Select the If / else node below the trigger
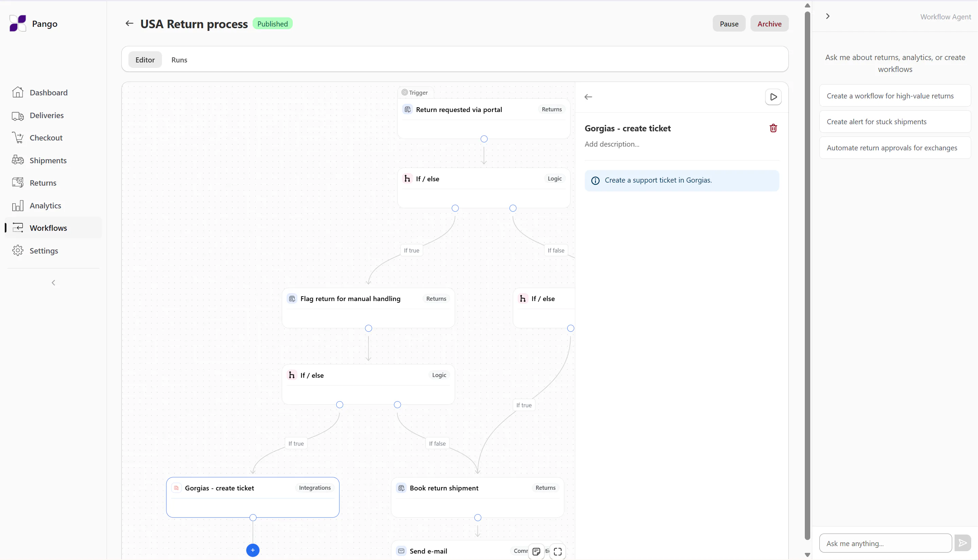Screen dimensions: 978x560 (484, 188)
